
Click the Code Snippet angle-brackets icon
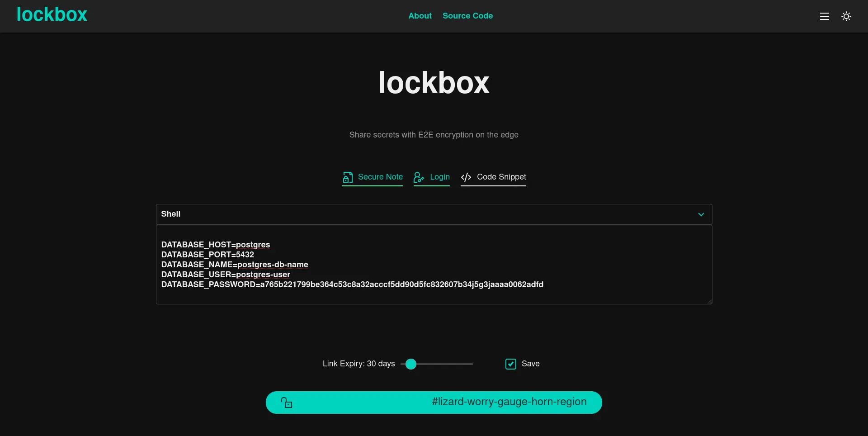click(x=466, y=177)
